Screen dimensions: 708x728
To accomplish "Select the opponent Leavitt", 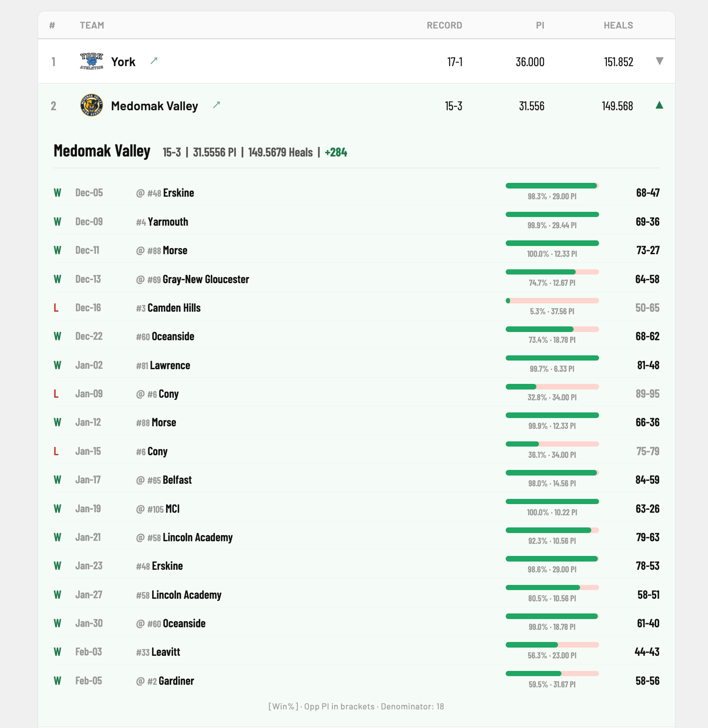I will coord(166,652).
